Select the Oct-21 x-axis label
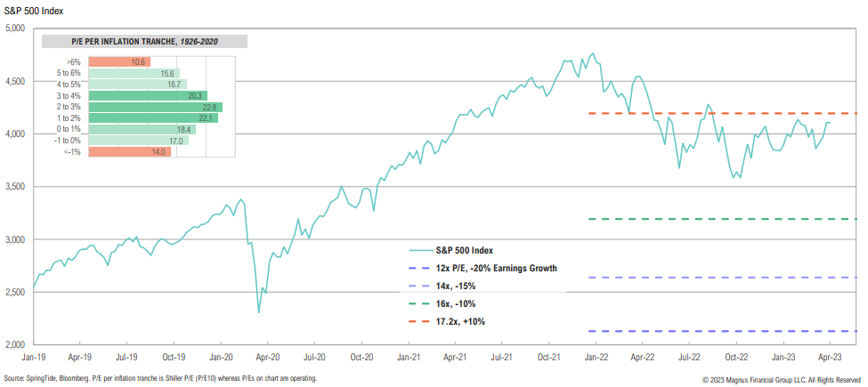The width and height of the screenshot is (868, 387). pos(549,357)
